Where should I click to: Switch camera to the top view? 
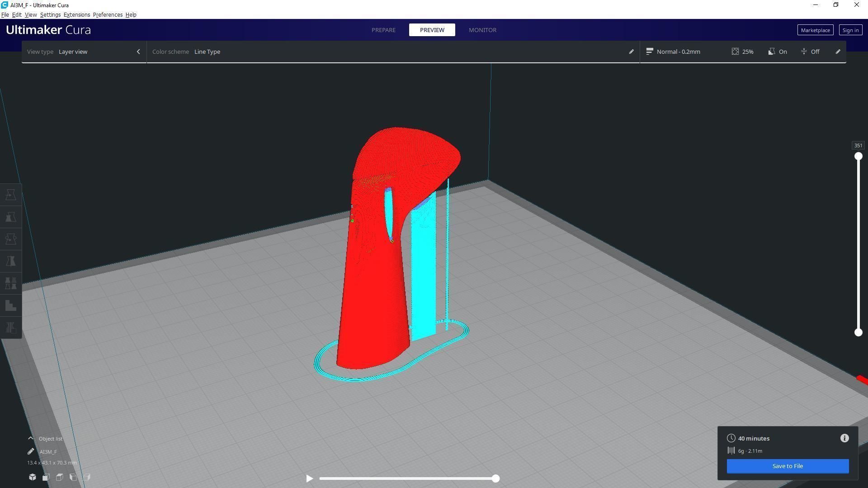point(60,477)
